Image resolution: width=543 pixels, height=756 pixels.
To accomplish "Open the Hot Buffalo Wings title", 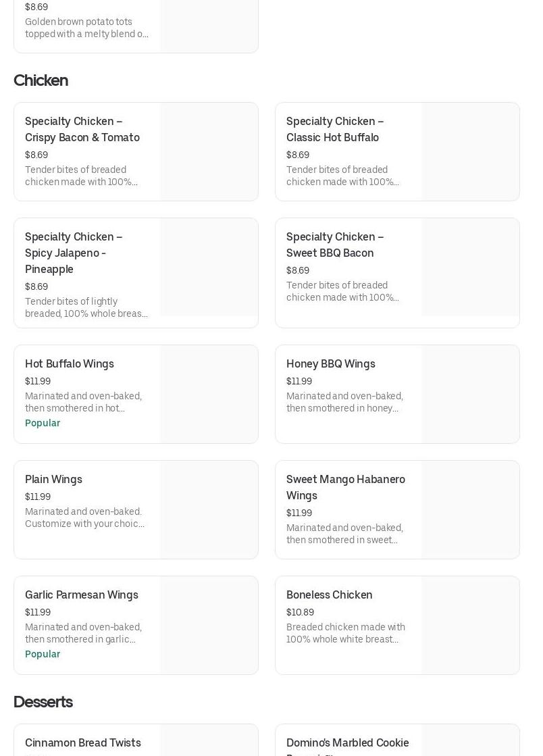I will pyautogui.click(x=70, y=363).
